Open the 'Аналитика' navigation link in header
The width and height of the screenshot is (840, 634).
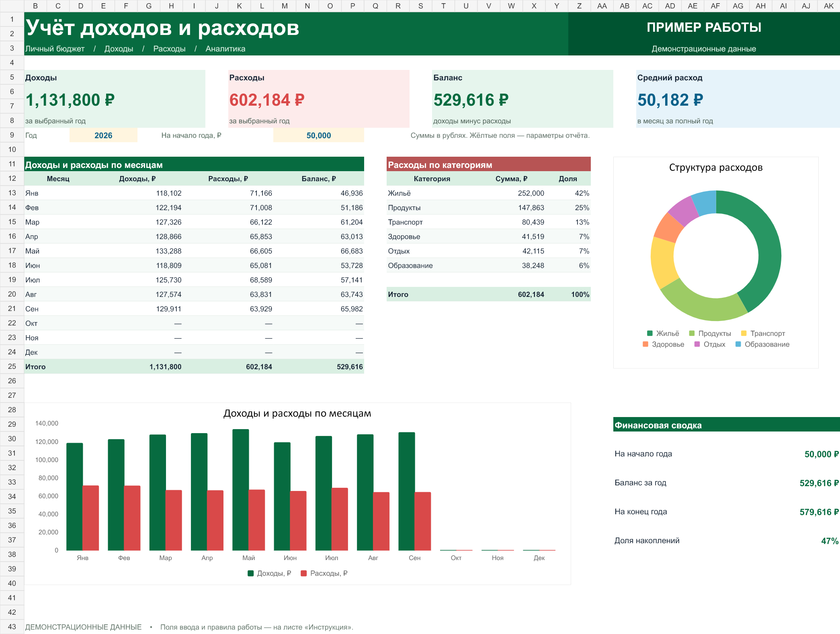[x=225, y=49]
